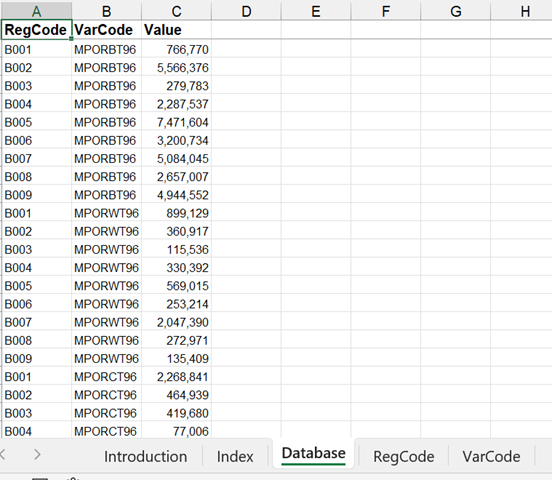
Task: Click first MPORWT96 cell next to 899,129
Action: click(106, 213)
